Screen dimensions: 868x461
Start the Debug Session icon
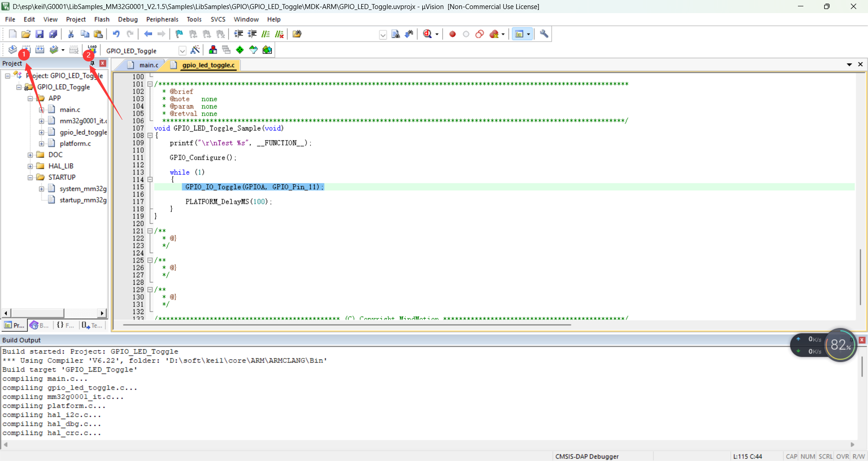tap(427, 34)
